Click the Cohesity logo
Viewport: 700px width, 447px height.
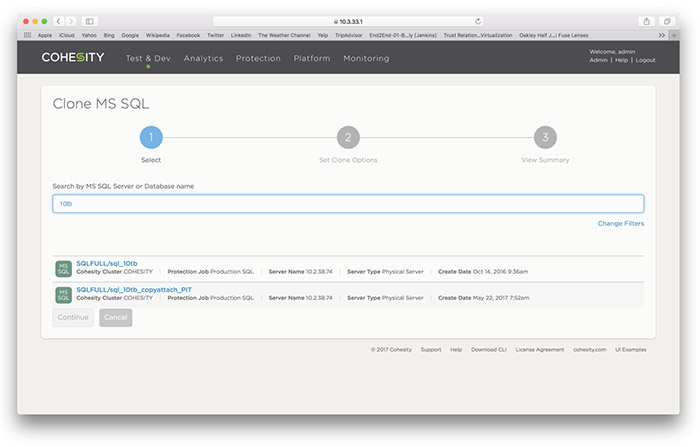click(72, 58)
